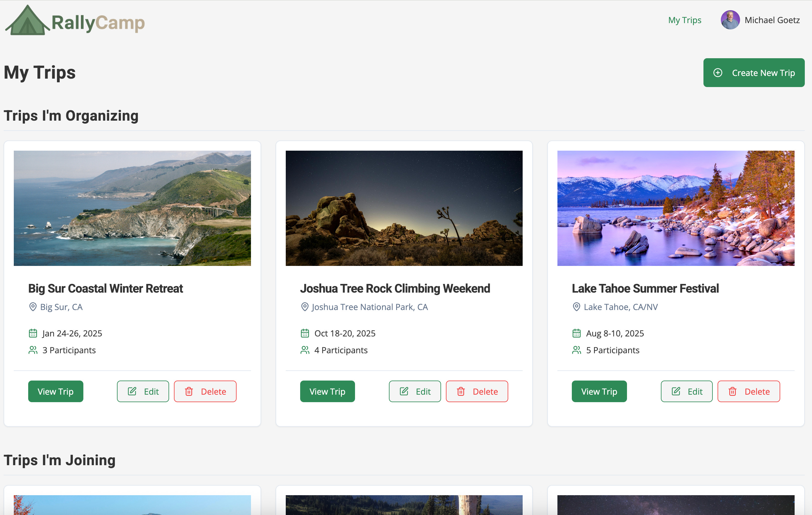View the Big Sur Coastal Winter Retreat trip
The width and height of the screenshot is (812, 515).
56,391
